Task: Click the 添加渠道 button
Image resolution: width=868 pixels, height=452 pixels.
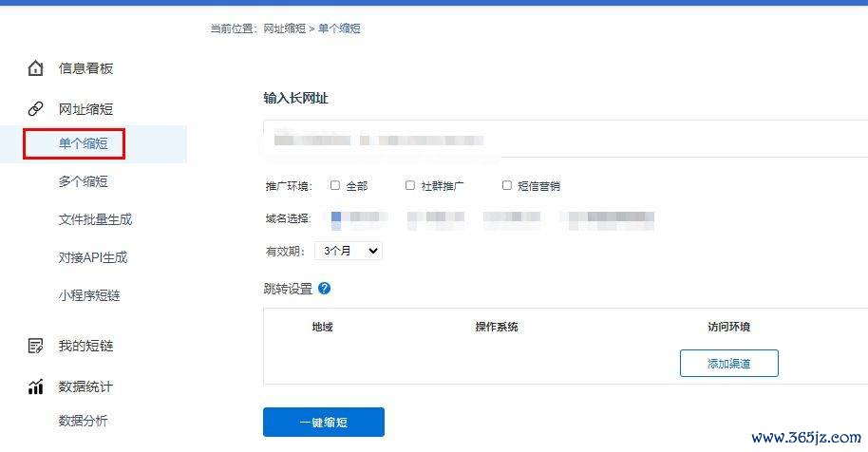Action: coord(729,364)
